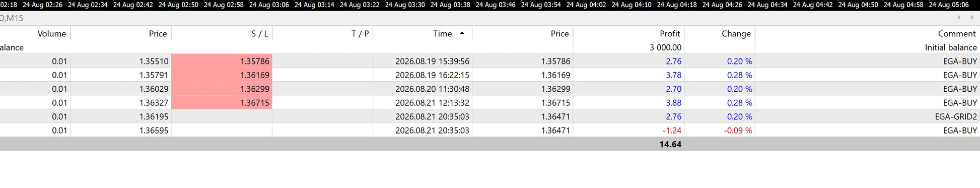Screen dimensions: 980x188
Task: Select the Initial balance row
Action: click(490, 47)
